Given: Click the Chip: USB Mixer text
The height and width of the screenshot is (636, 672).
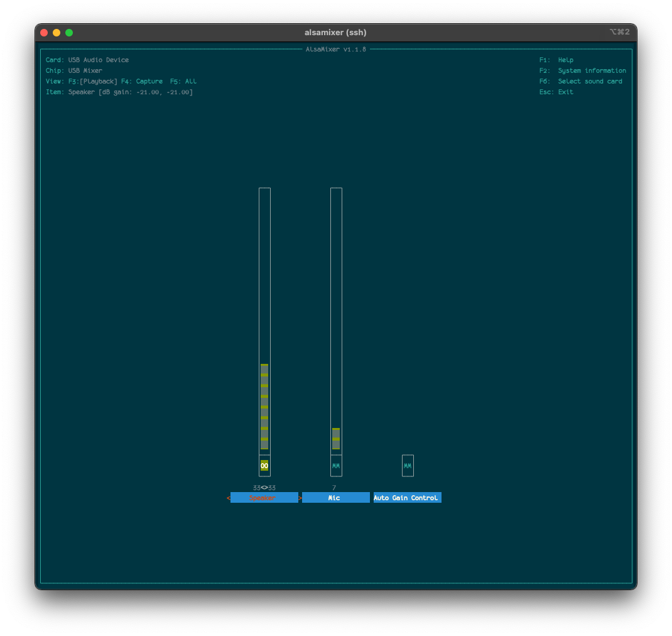Looking at the screenshot, I should 74,70.
